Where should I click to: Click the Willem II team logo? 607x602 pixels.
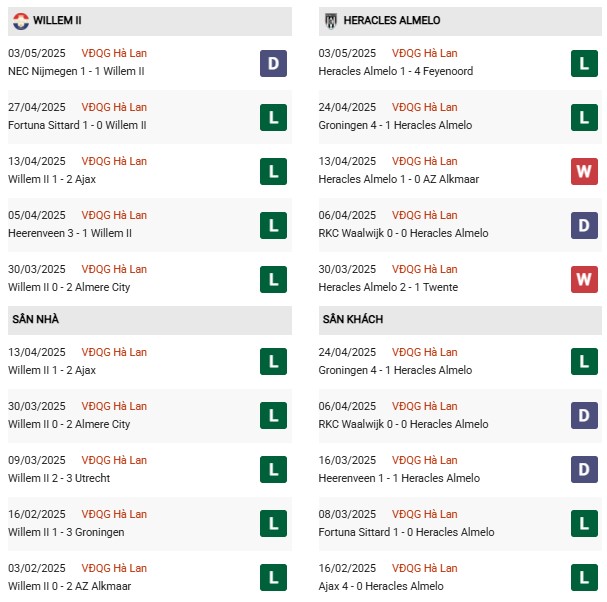[20, 21]
